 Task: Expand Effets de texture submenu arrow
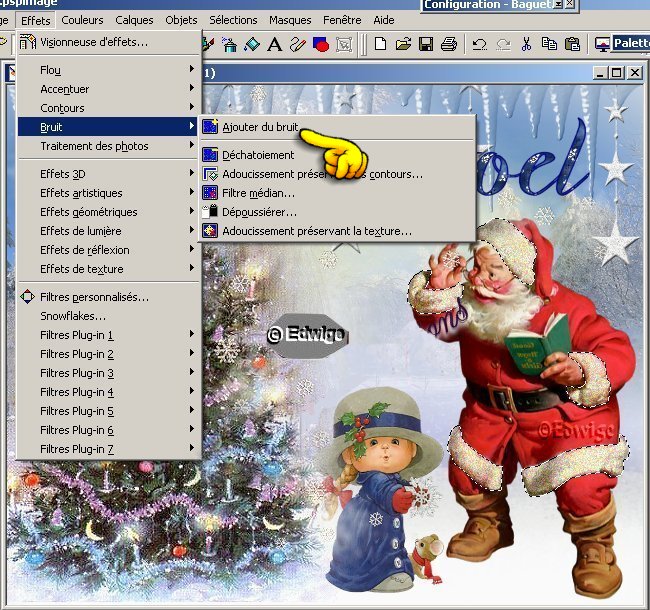click(192, 268)
